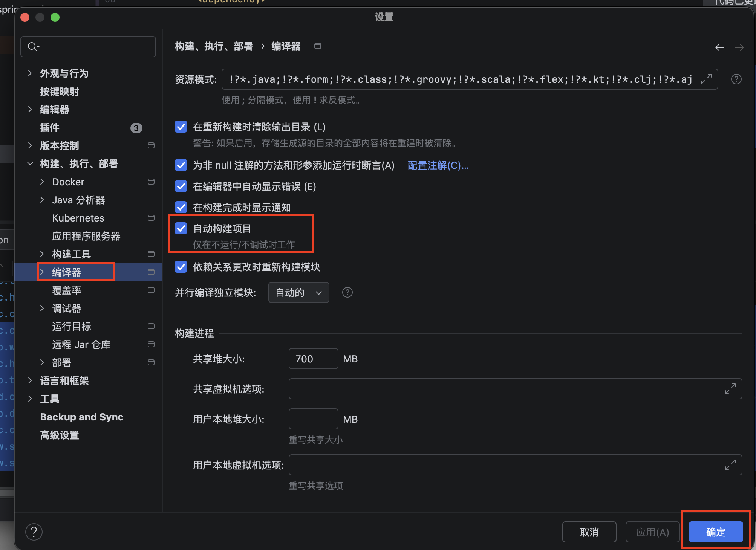Collapse the 构建、执行、部署 tree node
This screenshot has width=756, height=550.
(30, 163)
